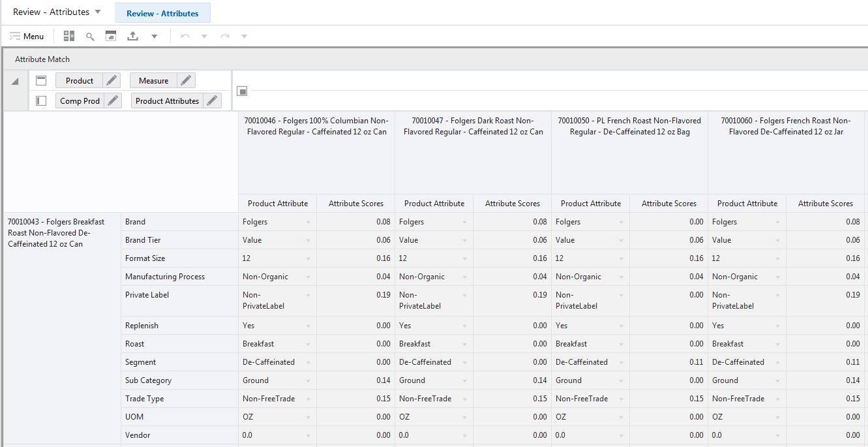Click Attribute Scores header under 70010047

coord(513,204)
